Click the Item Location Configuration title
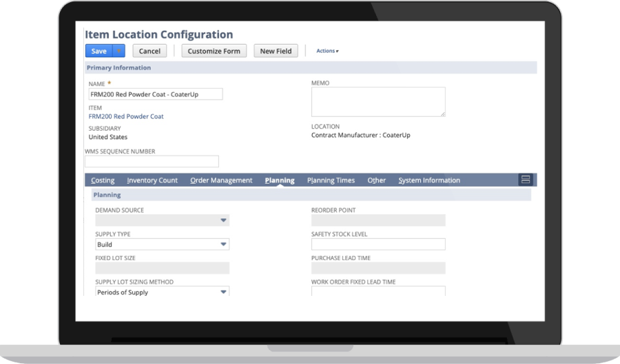Viewport: 620px width, 364px height. click(x=159, y=34)
